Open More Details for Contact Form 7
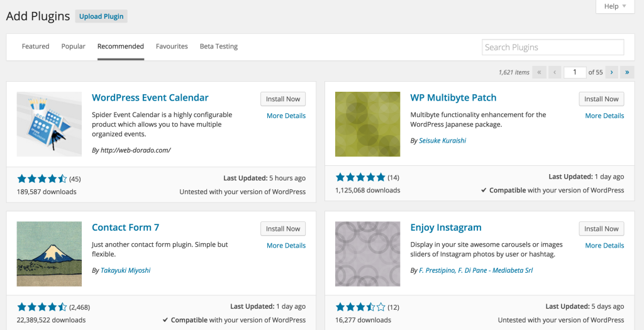 pyautogui.click(x=286, y=246)
